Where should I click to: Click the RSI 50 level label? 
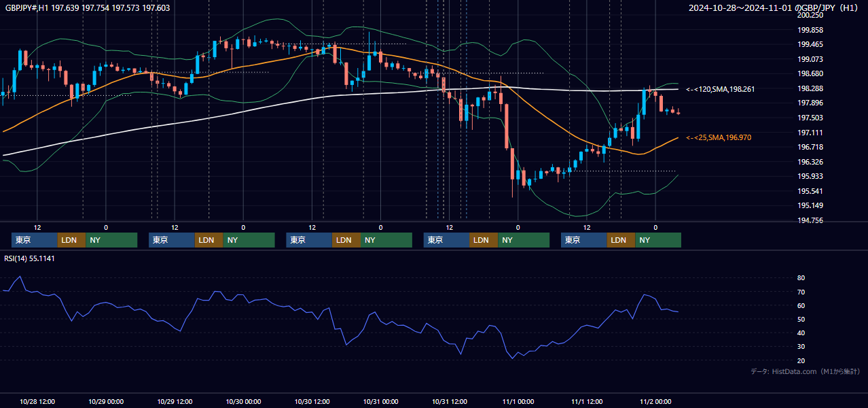click(x=801, y=319)
